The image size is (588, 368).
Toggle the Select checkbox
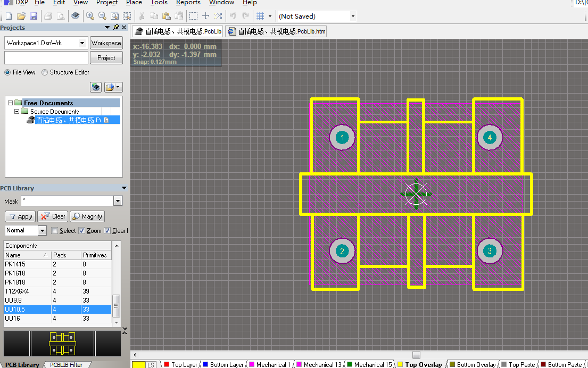coord(54,231)
